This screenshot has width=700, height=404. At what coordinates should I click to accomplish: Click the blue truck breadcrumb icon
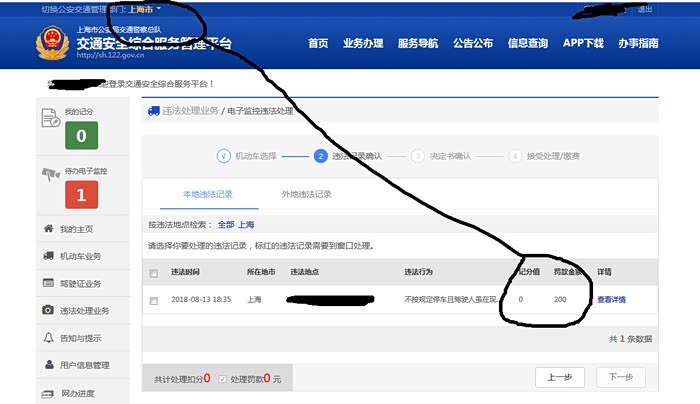154,111
